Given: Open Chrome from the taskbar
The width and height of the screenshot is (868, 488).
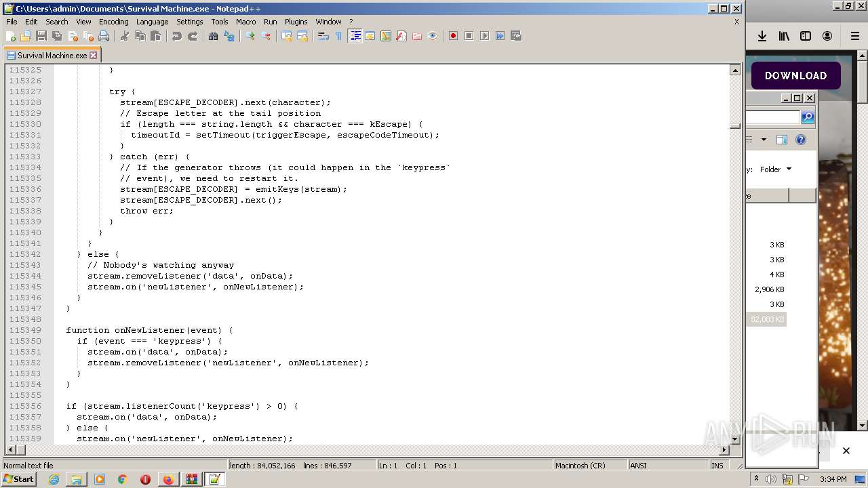Looking at the screenshot, I should click(122, 479).
